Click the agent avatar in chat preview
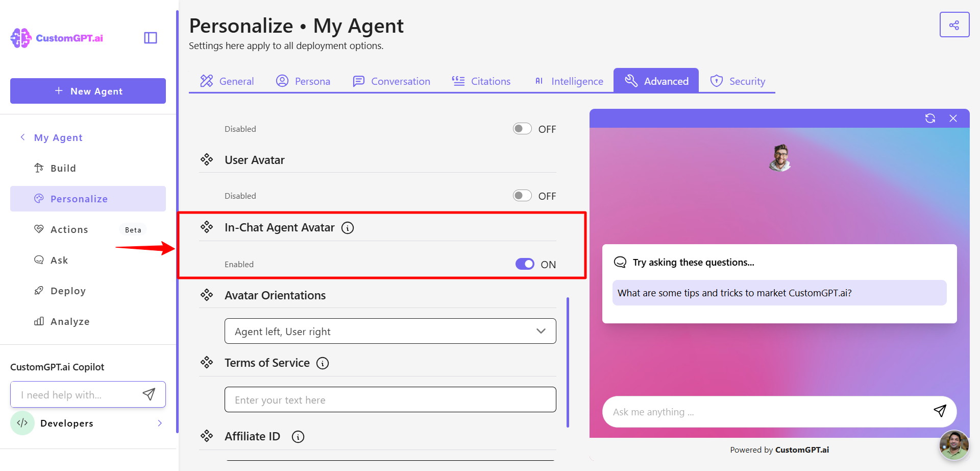 tap(779, 157)
